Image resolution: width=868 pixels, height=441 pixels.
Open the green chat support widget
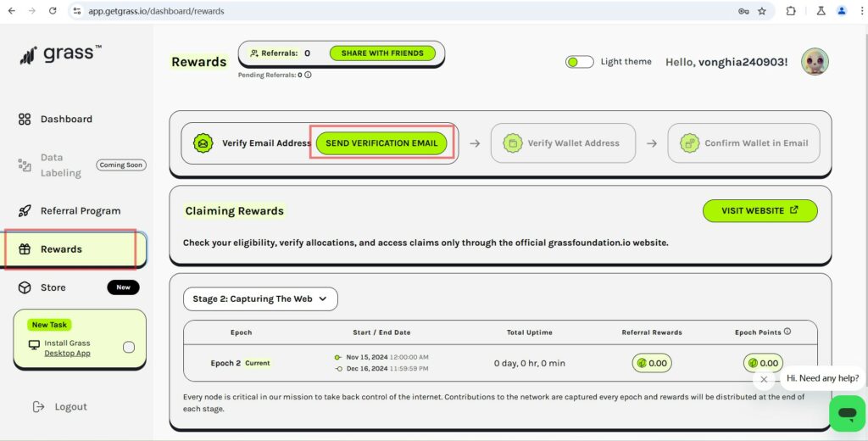point(847,413)
